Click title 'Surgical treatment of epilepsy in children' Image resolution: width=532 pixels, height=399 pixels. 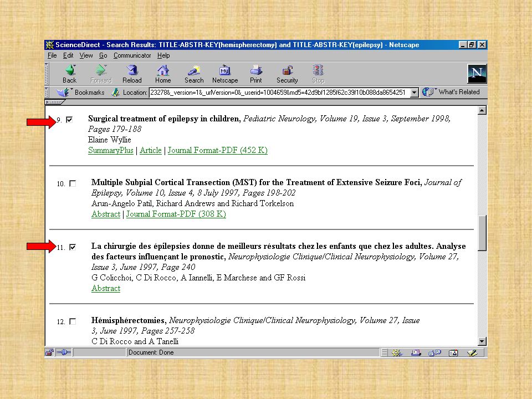tap(164, 119)
